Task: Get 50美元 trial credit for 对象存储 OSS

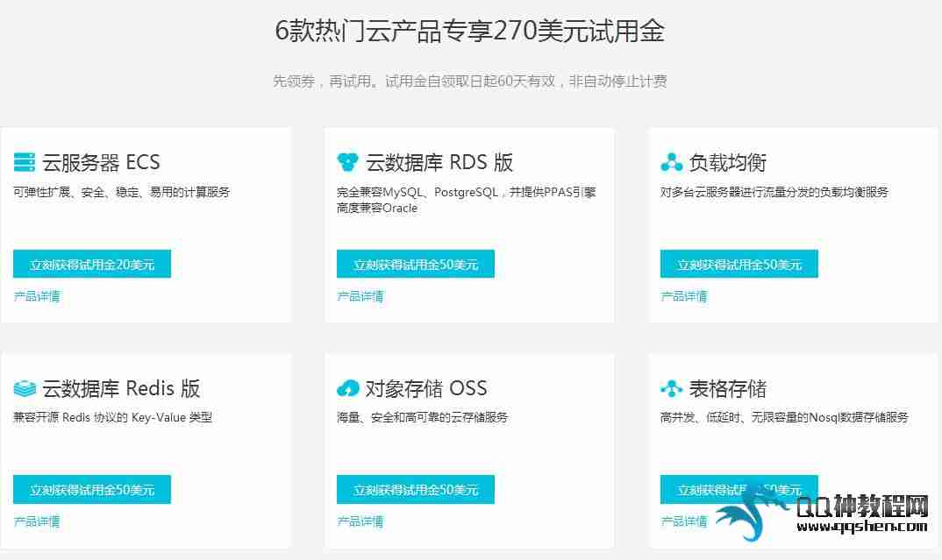Action: (x=415, y=489)
